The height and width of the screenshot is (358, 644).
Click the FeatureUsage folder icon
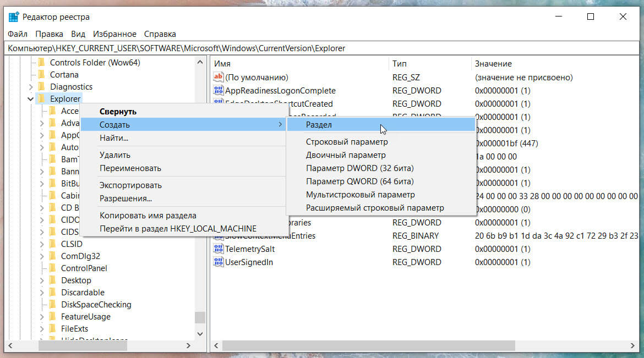[53, 317]
